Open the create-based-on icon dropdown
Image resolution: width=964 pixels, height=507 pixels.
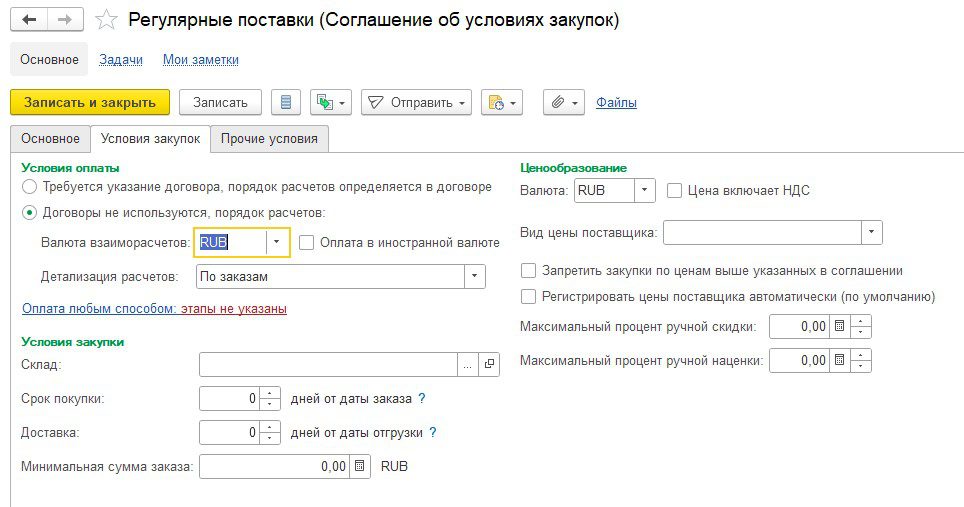(331, 102)
